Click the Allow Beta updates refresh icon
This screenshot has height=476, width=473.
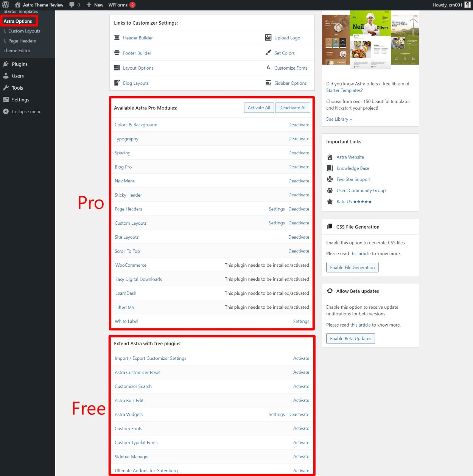[x=330, y=291]
